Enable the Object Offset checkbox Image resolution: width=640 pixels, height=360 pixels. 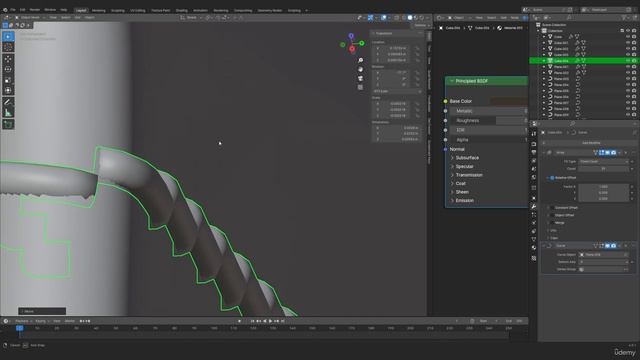point(552,215)
